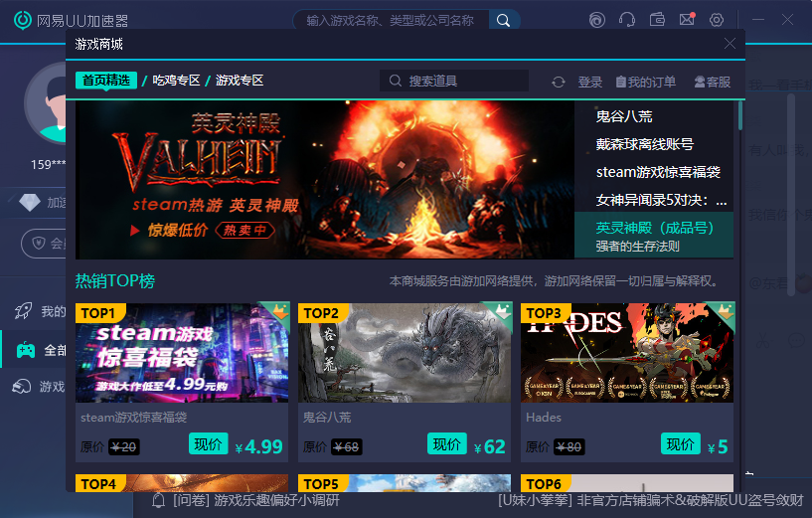Click the 159*** account name text
Image resolution: width=812 pixels, height=518 pixels.
click(x=48, y=165)
